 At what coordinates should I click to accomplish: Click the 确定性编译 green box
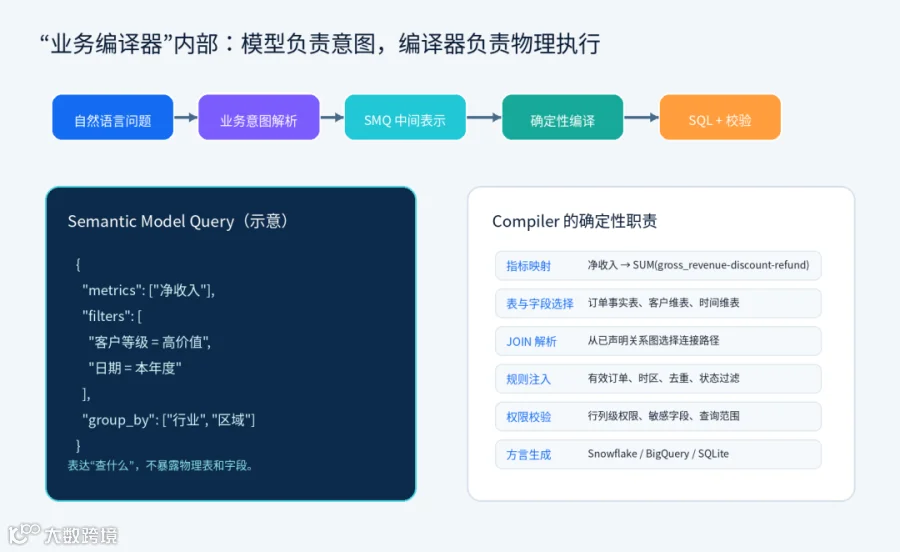[x=562, y=117]
